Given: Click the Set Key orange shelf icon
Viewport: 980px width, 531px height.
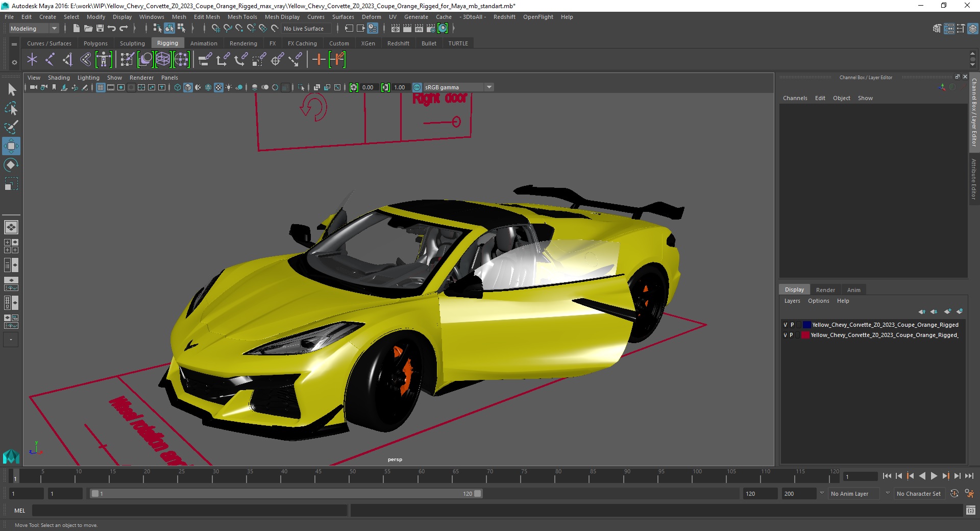Looking at the screenshot, I should tap(319, 60).
